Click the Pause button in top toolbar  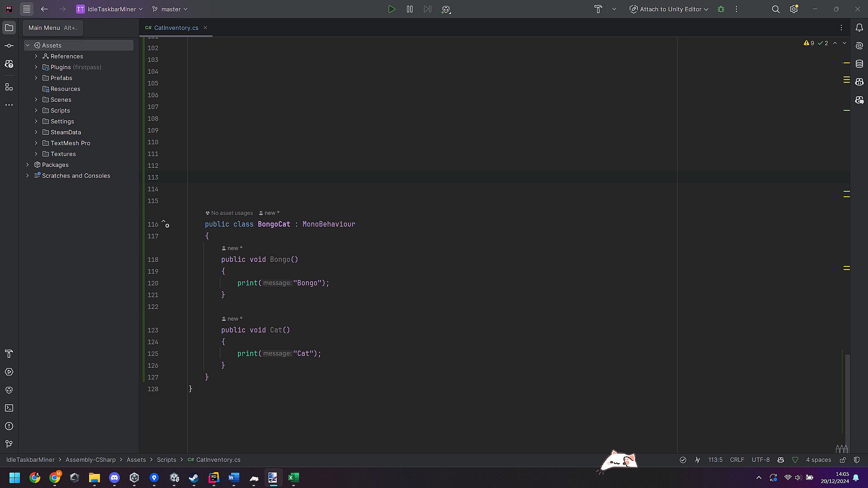point(410,9)
